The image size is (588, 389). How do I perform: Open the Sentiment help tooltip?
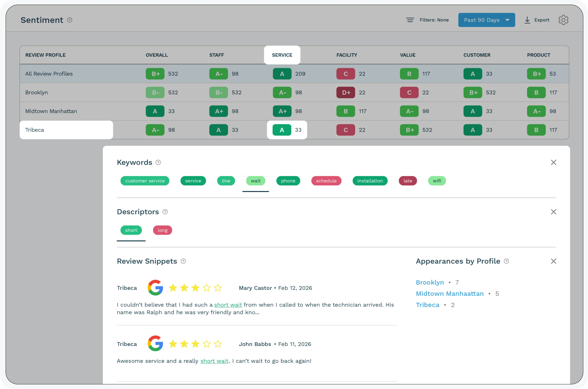coord(70,20)
